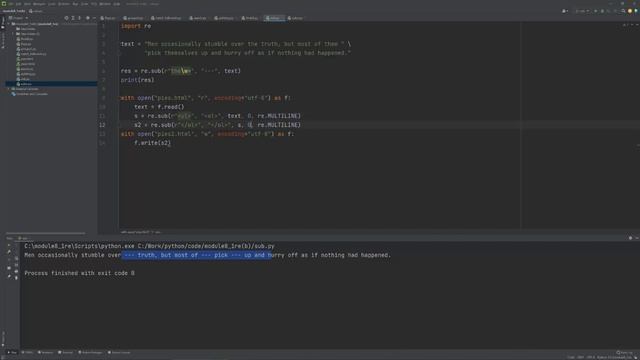
Task: Open the Run menu in menu bar
Action: click(75, 4)
